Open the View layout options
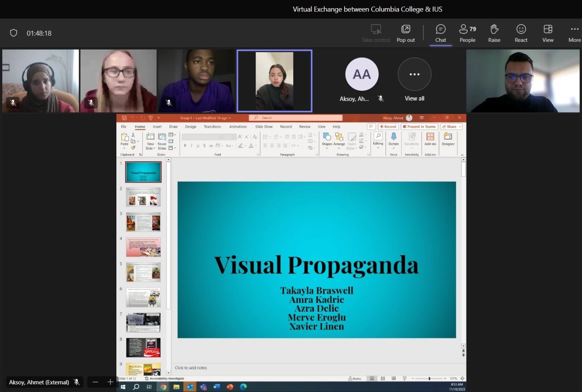 [x=548, y=33]
